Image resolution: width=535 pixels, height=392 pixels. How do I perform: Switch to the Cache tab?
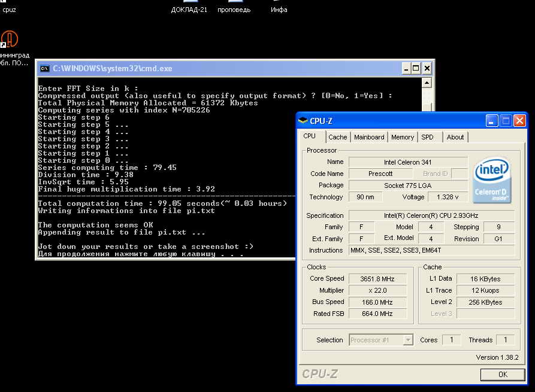pos(338,137)
